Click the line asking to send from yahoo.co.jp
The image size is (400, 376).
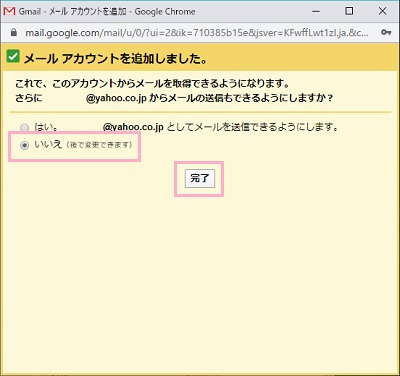click(x=174, y=98)
